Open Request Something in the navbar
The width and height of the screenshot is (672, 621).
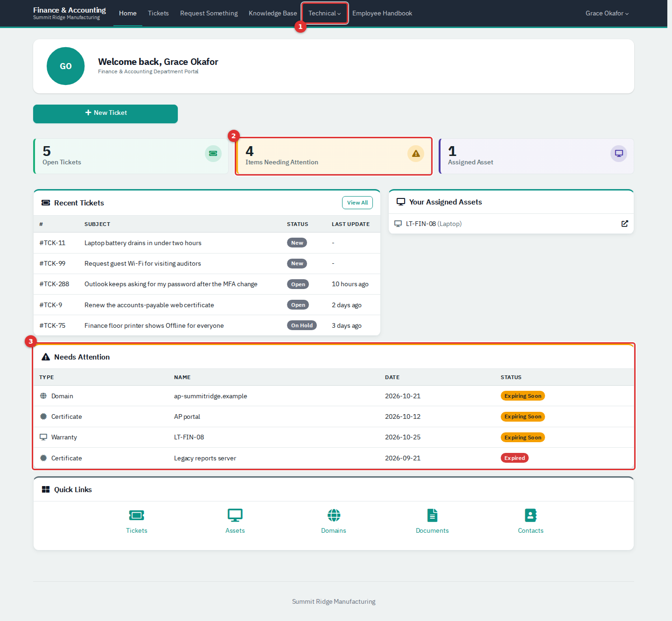coord(209,13)
